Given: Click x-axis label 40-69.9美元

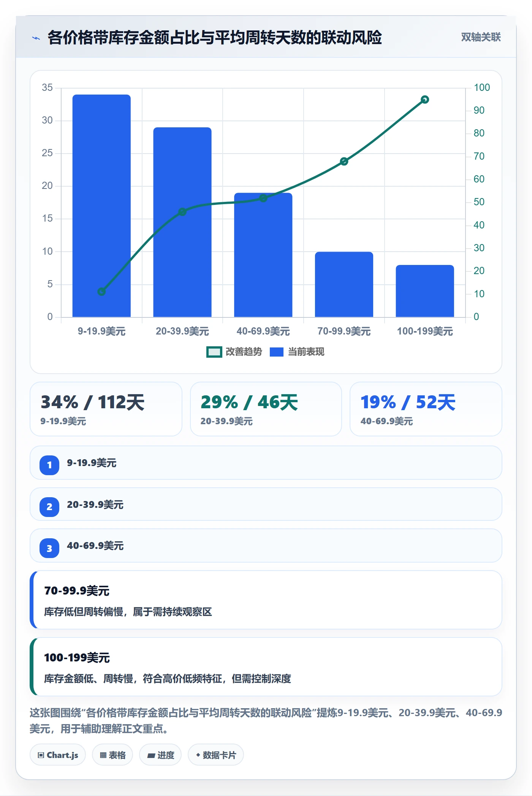Looking at the screenshot, I should click(x=263, y=331).
